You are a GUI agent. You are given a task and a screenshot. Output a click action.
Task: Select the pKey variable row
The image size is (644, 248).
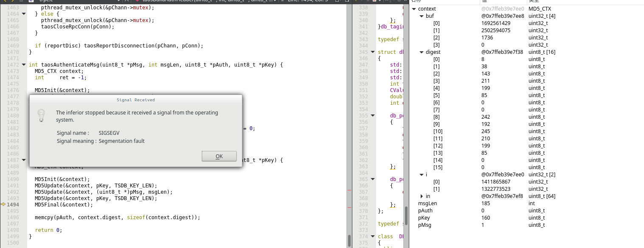pyautogui.click(x=526, y=218)
